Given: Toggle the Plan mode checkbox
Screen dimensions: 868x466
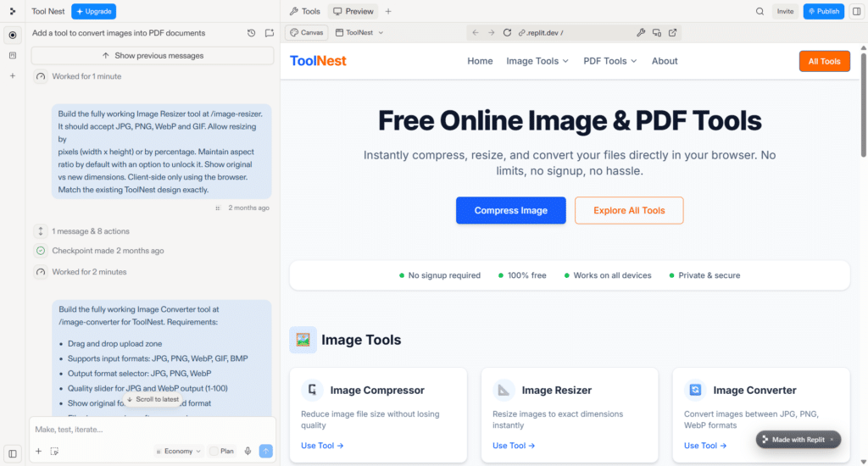Looking at the screenshot, I should click(214, 451).
